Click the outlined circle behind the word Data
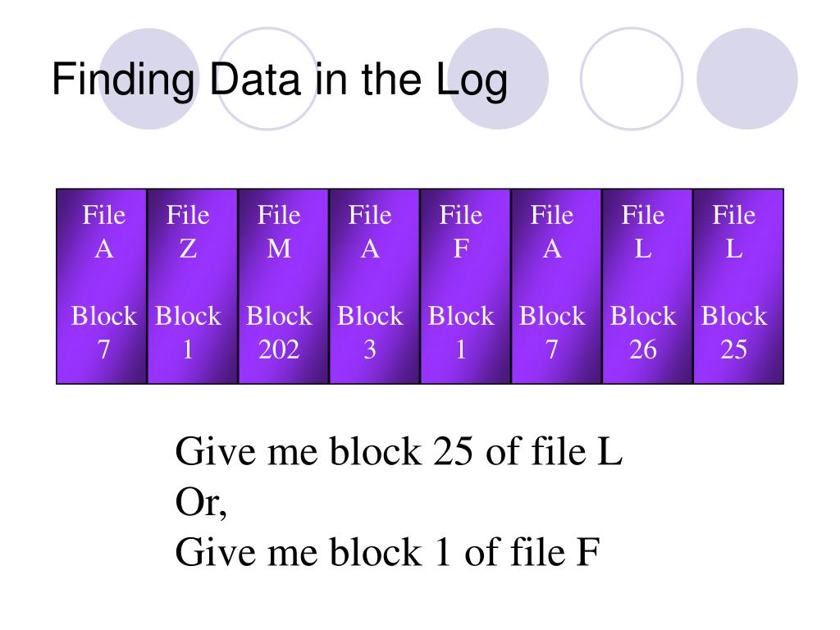The width and height of the screenshot is (840, 630). [268, 79]
